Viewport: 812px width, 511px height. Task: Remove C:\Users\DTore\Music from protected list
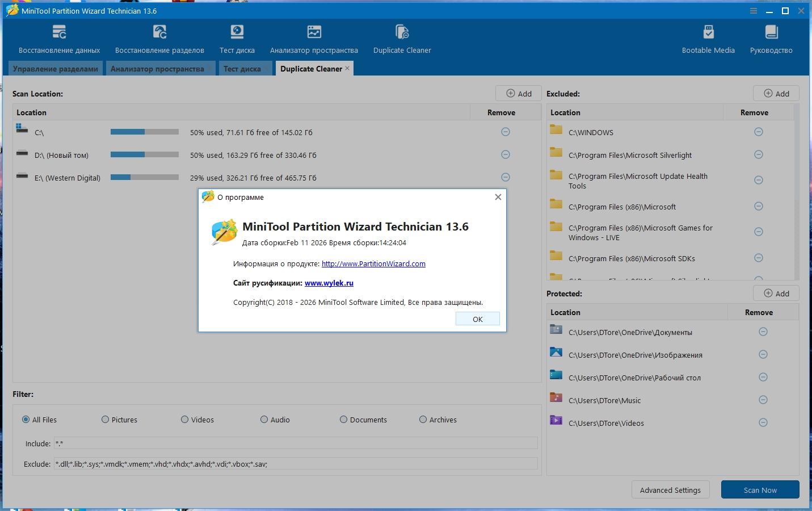tap(763, 400)
